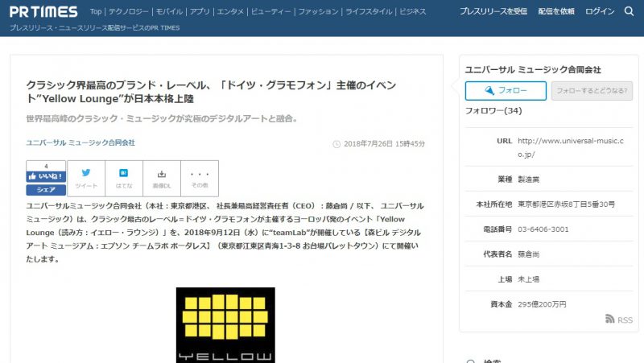
Task: Click the article subtitle 世界最高峰のクラシック text
Action: [x=162, y=118]
